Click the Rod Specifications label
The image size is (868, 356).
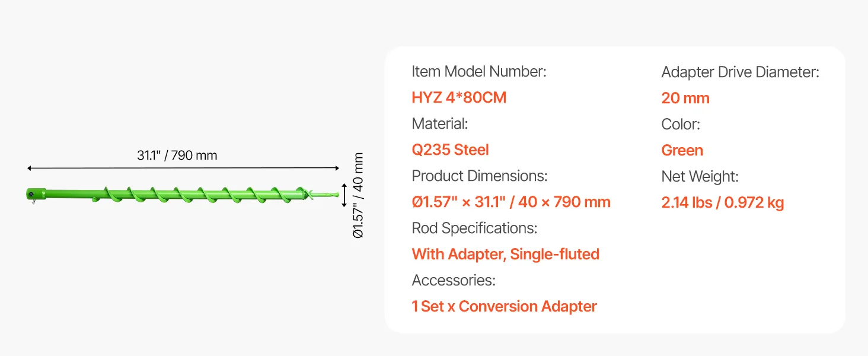point(474,228)
